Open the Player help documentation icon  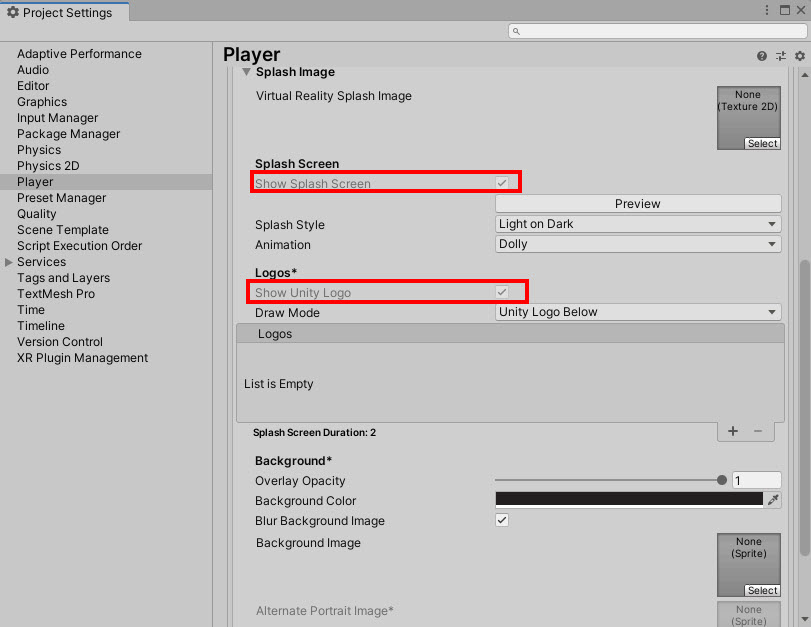pyautogui.click(x=761, y=56)
